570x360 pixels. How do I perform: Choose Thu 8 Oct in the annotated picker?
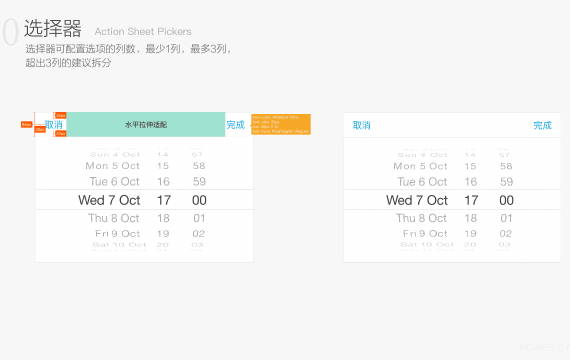tap(113, 218)
